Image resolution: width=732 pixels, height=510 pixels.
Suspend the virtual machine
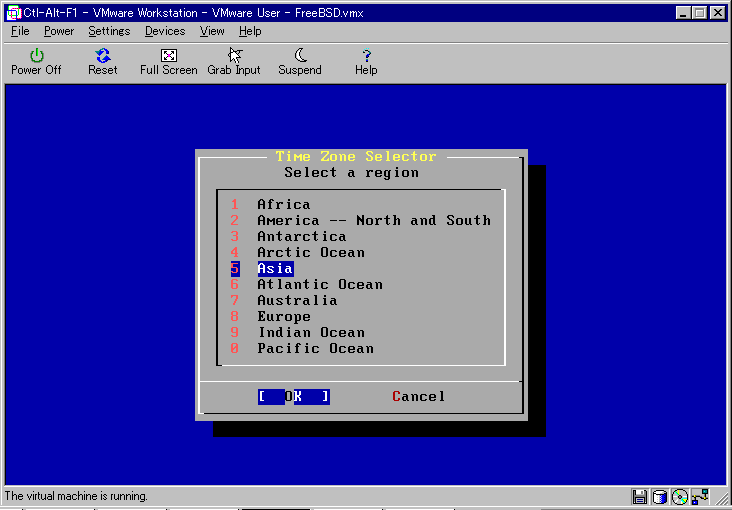click(x=299, y=61)
